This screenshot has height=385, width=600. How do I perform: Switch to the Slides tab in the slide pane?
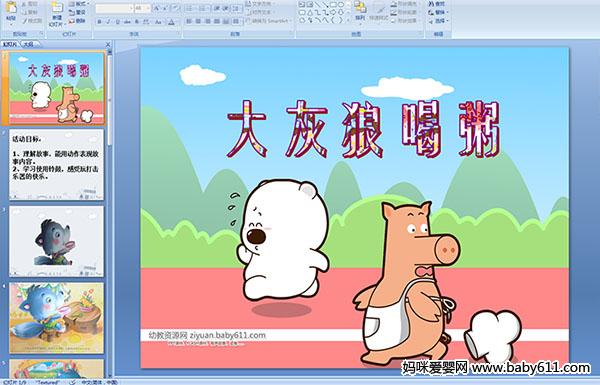point(10,44)
